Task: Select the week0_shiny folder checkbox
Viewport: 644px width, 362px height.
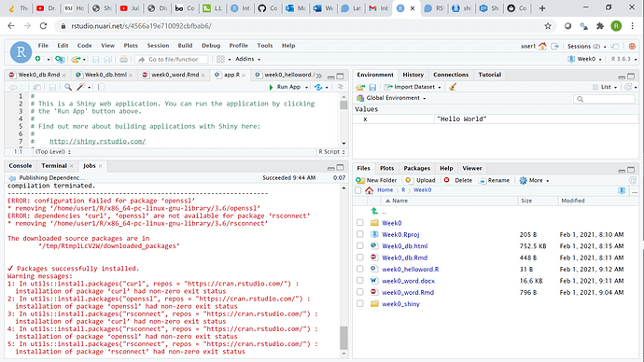Action: [x=359, y=304]
